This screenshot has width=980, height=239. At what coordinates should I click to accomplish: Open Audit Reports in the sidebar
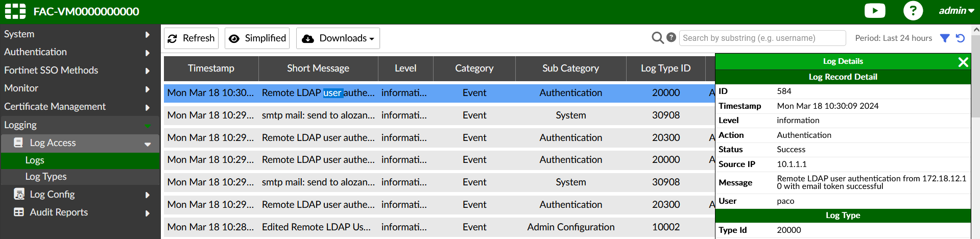coord(59,212)
